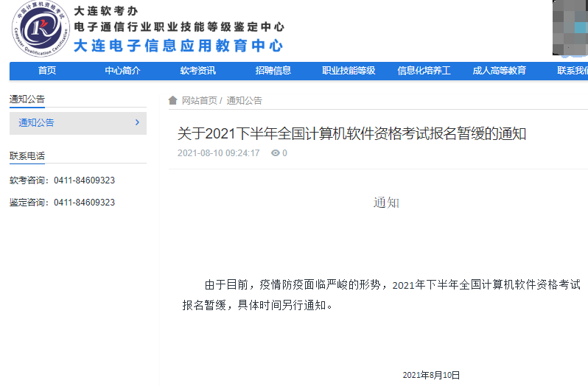Open the 职业技能等级 navigation item

[x=349, y=71]
